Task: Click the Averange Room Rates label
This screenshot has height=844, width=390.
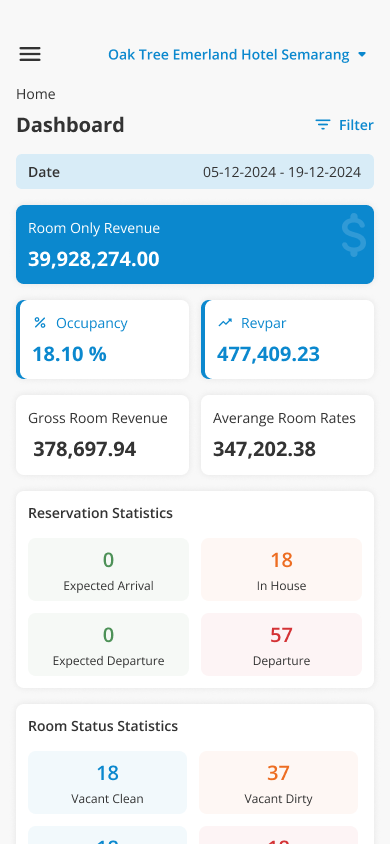Action: tap(285, 418)
